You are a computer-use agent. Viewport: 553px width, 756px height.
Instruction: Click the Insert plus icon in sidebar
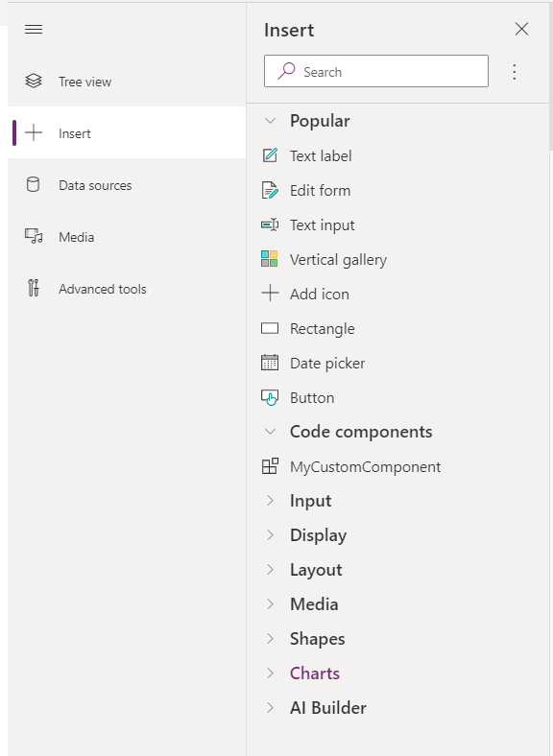tap(34, 132)
